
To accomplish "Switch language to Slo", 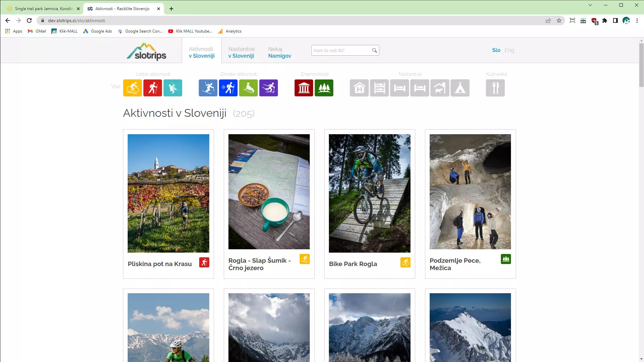I will [x=496, y=50].
